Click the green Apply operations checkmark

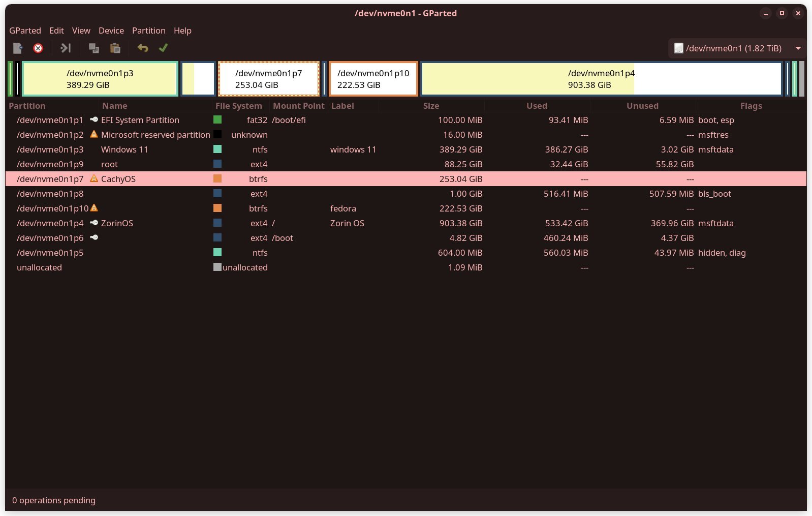[x=163, y=48]
